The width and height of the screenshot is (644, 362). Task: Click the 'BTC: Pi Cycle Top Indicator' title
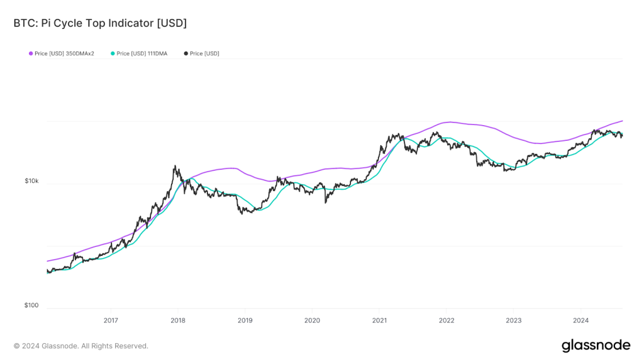click(100, 23)
